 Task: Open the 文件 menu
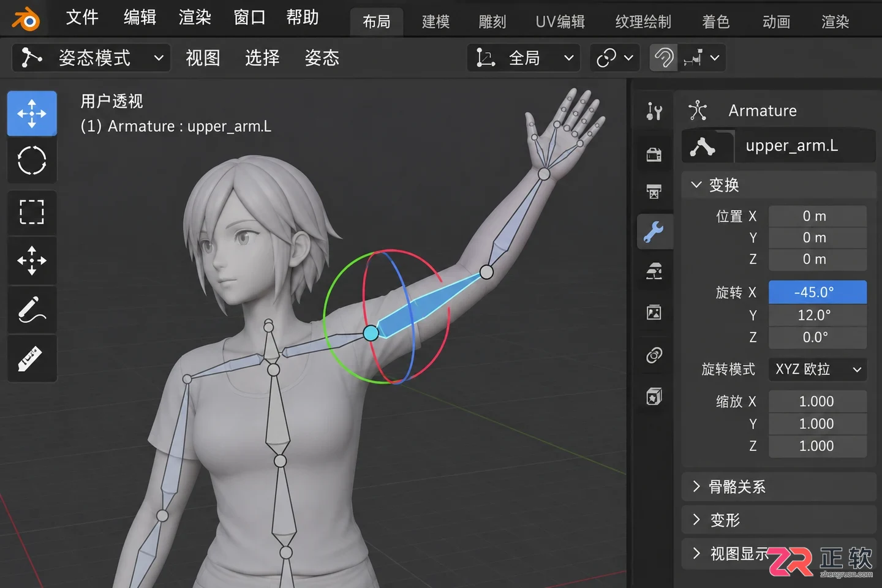(82, 17)
